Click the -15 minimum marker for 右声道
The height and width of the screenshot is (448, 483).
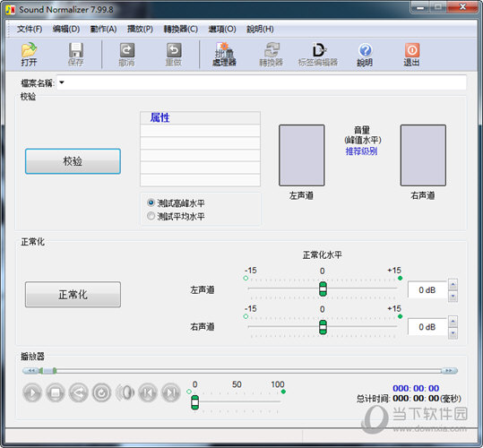[x=246, y=316]
